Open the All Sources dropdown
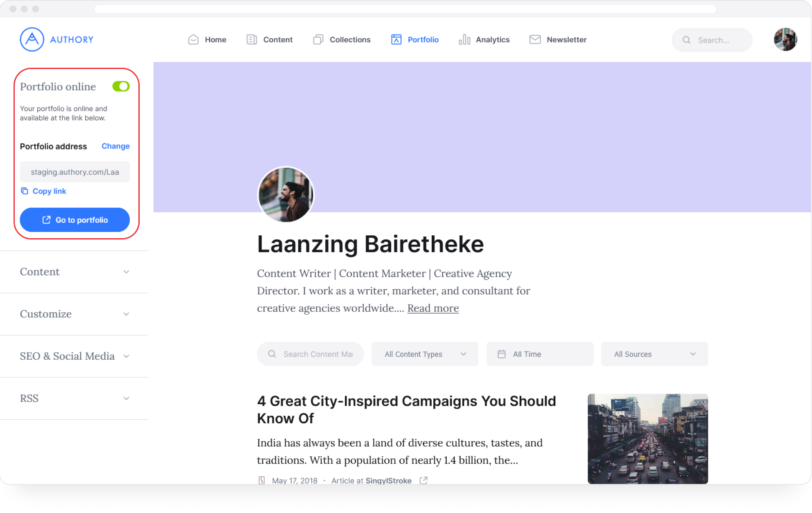Screen dimensions: 812x513 click(x=654, y=354)
